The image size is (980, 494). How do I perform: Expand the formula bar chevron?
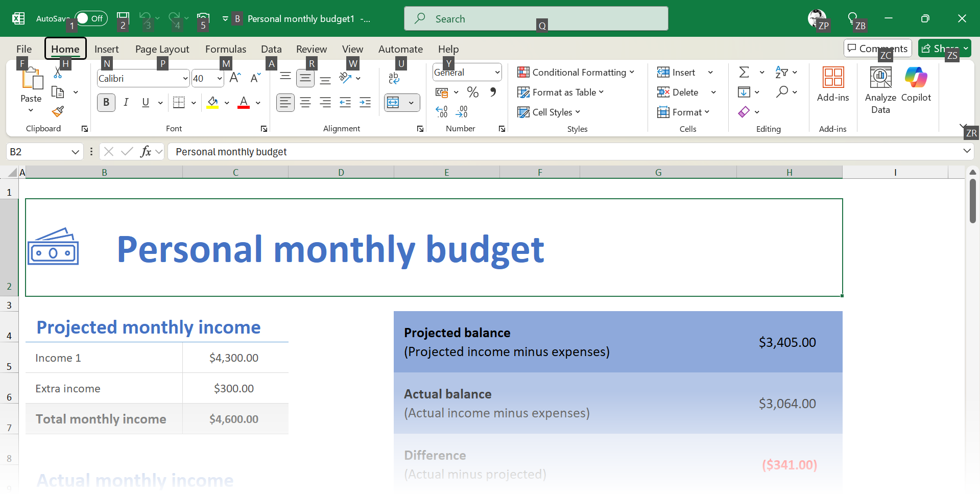pos(967,151)
